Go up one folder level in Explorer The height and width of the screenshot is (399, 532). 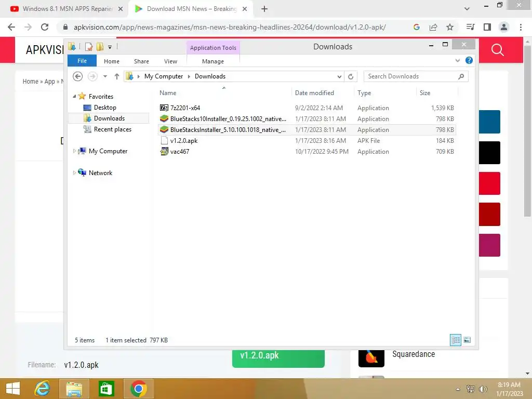pos(117,76)
